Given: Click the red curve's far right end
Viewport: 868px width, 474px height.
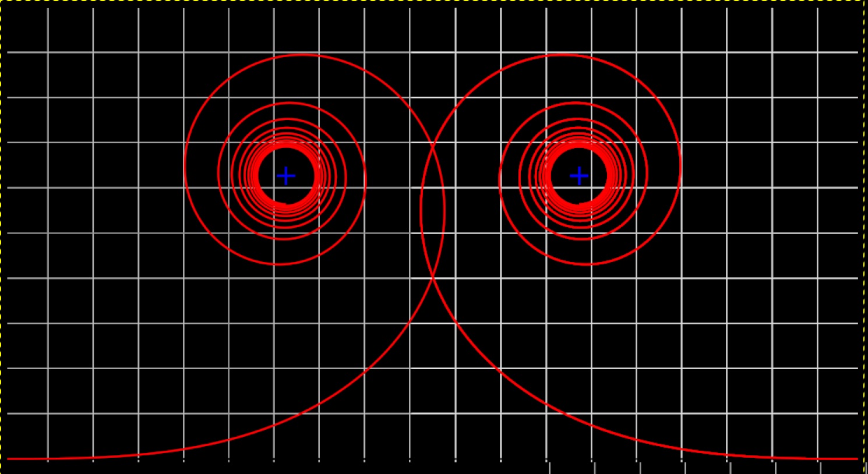Looking at the screenshot, I should coord(856,459).
